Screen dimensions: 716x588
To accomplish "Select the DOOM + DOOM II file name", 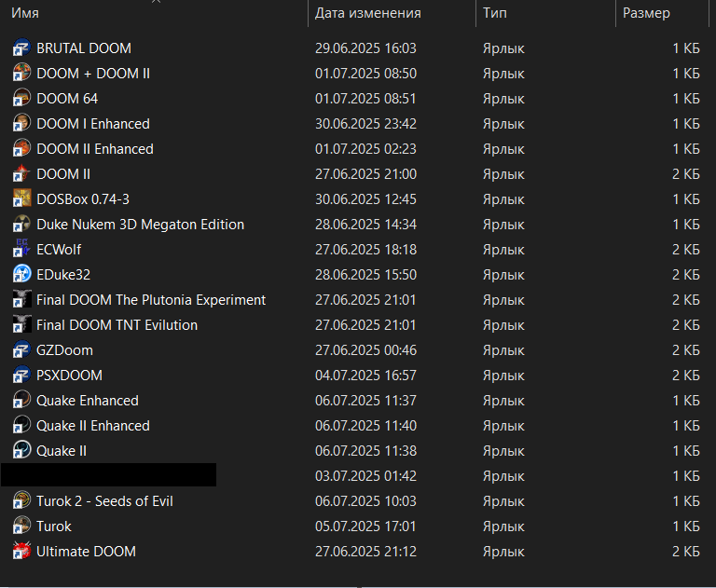I will [93, 74].
